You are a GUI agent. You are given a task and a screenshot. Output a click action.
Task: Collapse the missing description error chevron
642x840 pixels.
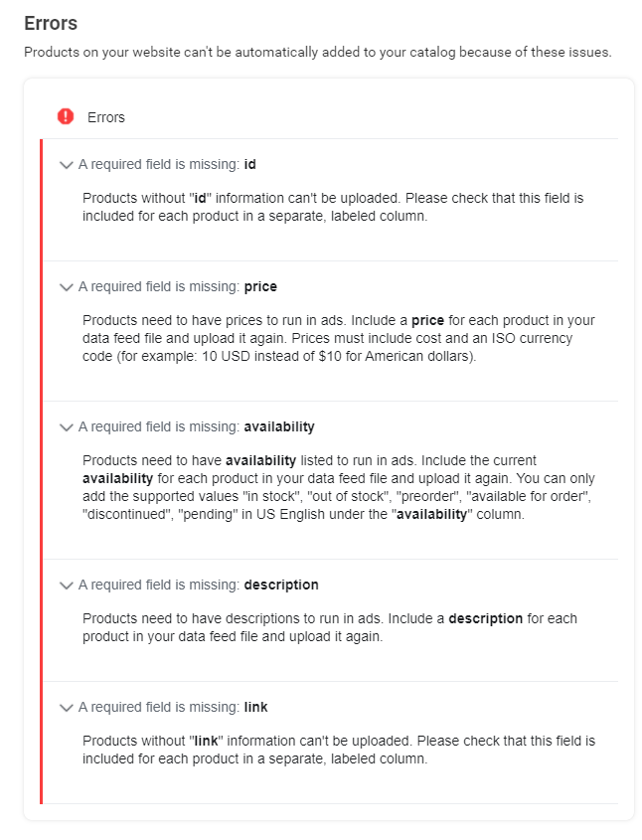pos(67,586)
